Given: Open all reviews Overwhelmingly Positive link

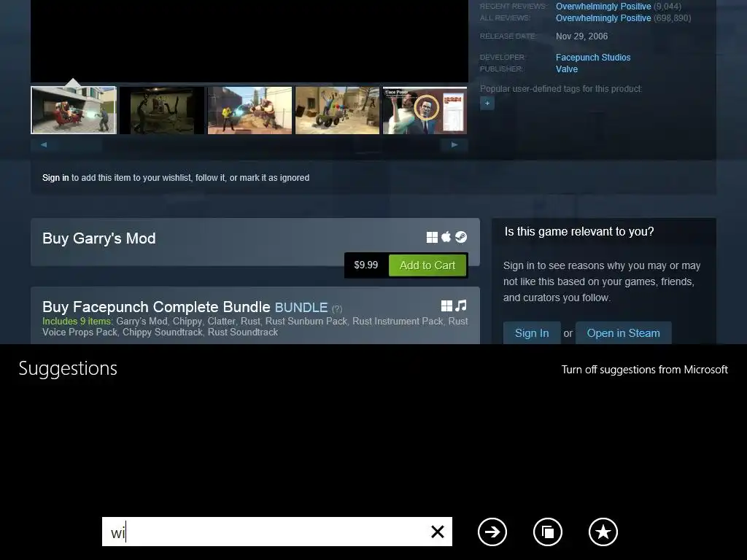Looking at the screenshot, I should point(603,18).
